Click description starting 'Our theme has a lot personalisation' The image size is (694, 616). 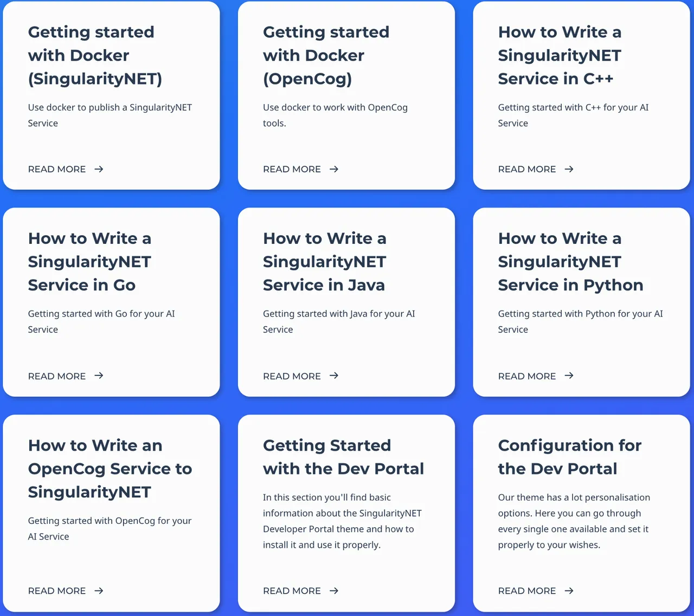tap(574, 521)
